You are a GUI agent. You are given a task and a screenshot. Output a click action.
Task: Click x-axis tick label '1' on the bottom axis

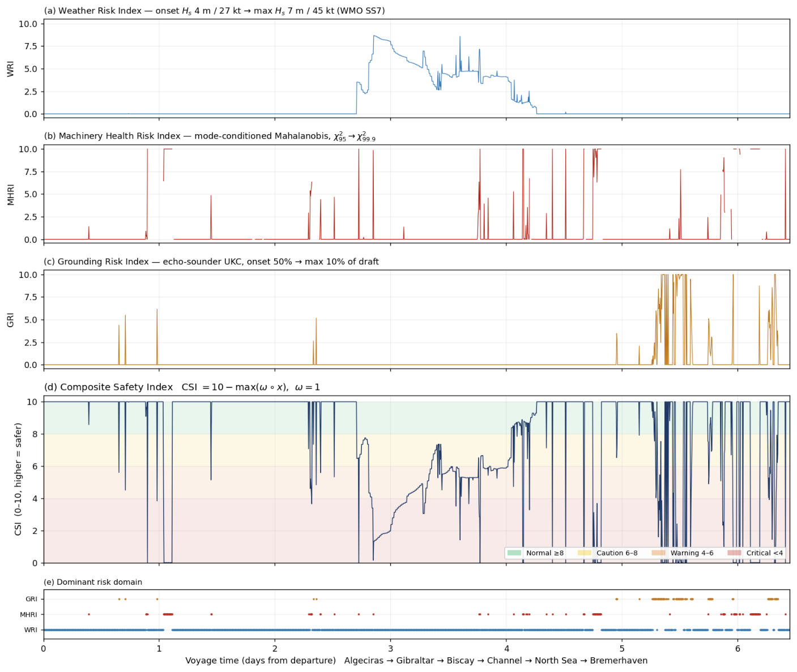click(159, 649)
